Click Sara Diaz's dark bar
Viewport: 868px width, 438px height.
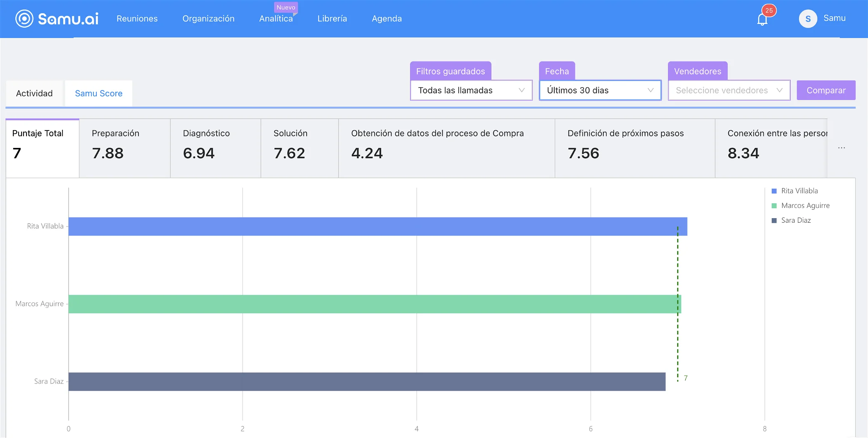(367, 382)
